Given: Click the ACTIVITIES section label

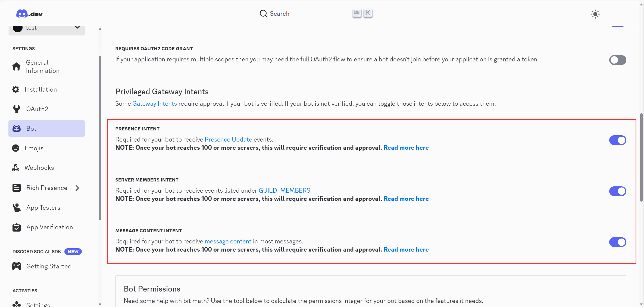Looking at the screenshot, I should pyautogui.click(x=25, y=291).
